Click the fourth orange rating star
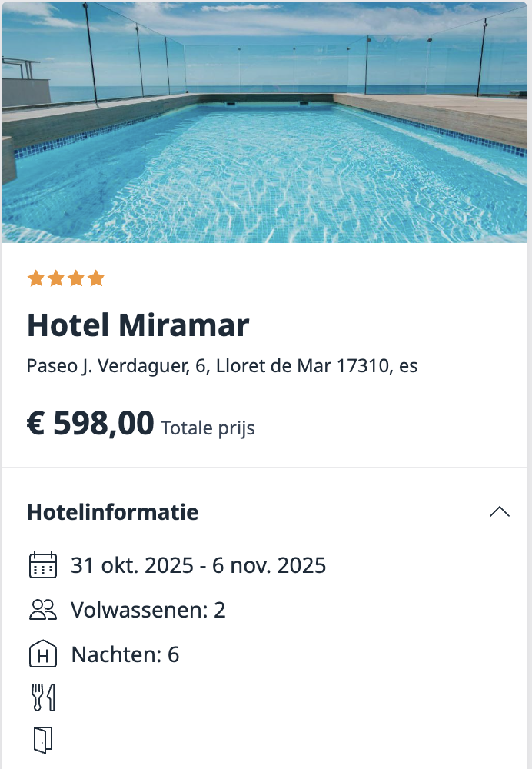Screen dimensions: 532x769 [x=96, y=278]
